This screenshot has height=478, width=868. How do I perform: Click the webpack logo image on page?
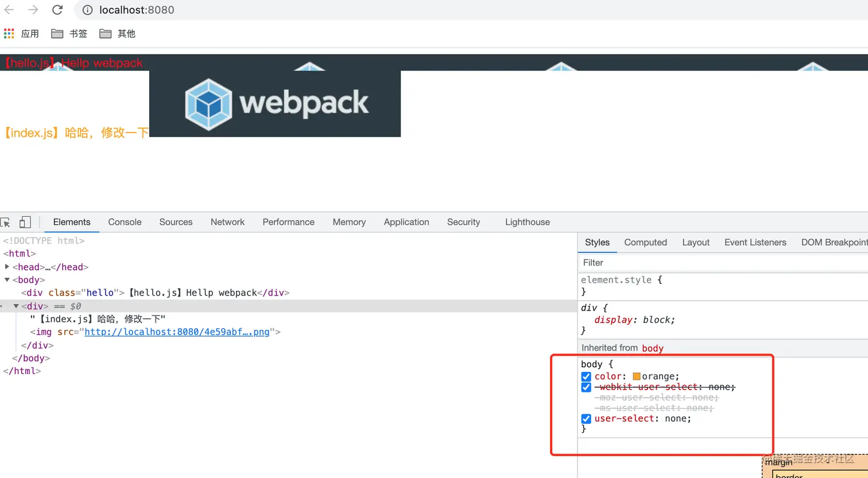coord(275,104)
